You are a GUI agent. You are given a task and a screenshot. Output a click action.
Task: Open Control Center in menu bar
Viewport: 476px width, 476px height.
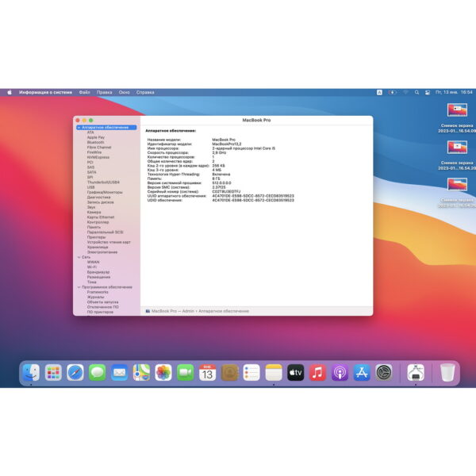point(428,92)
